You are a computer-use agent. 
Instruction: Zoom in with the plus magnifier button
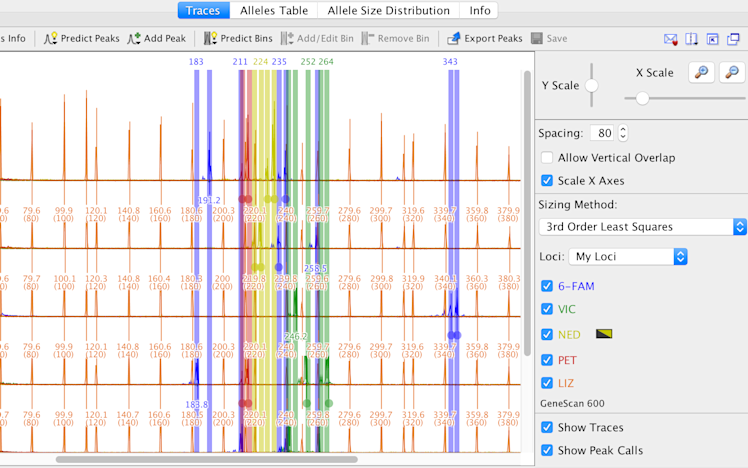coord(702,73)
